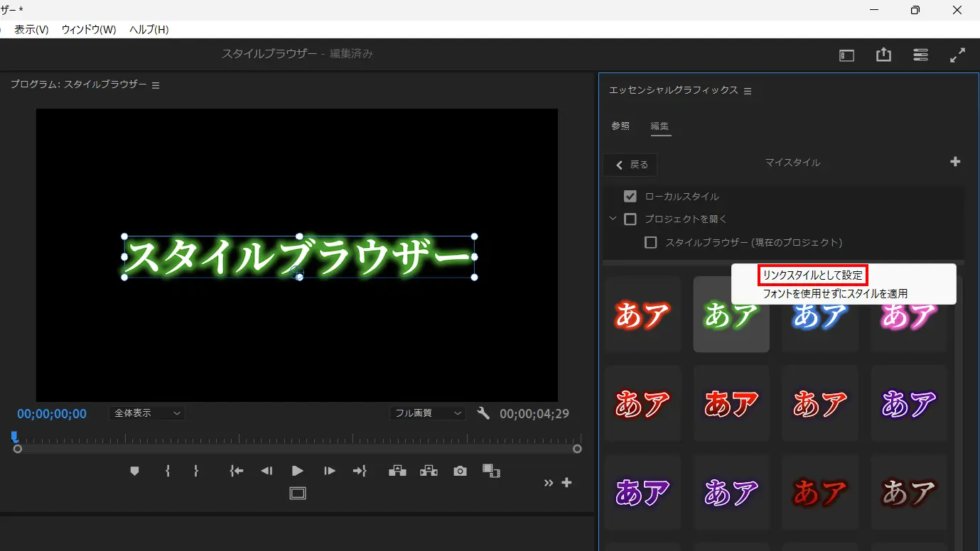Open the header progress/stacked bars icon
The height and width of the screenshot is (551, 980).
pyautogui.click(x=920, y=55)
